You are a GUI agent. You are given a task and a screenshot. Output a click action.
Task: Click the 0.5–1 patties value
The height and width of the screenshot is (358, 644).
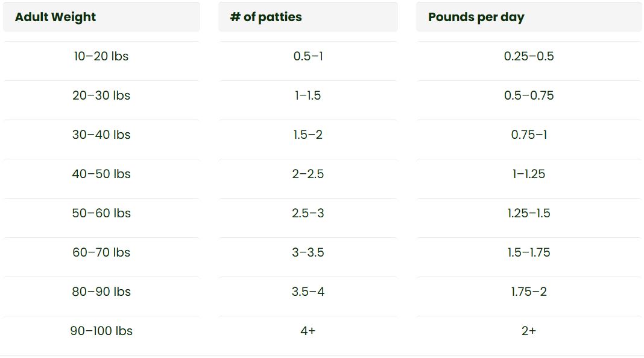pyautogui.click(x=308, y=56)
